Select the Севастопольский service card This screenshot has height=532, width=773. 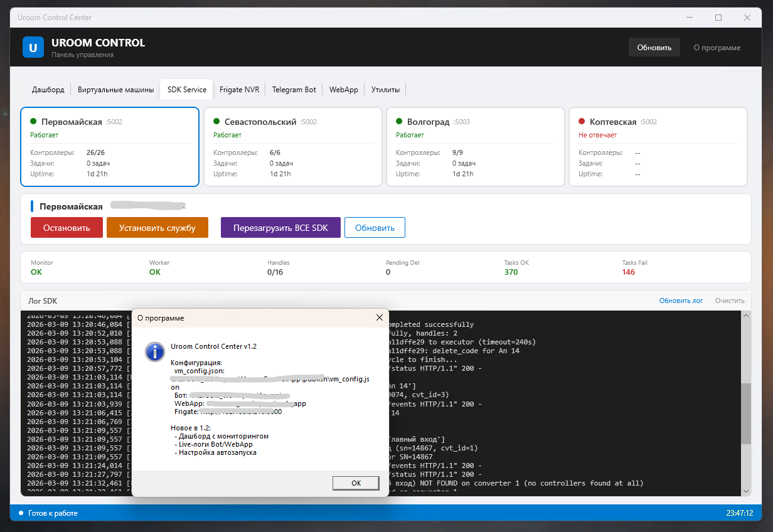click(293, 147)
